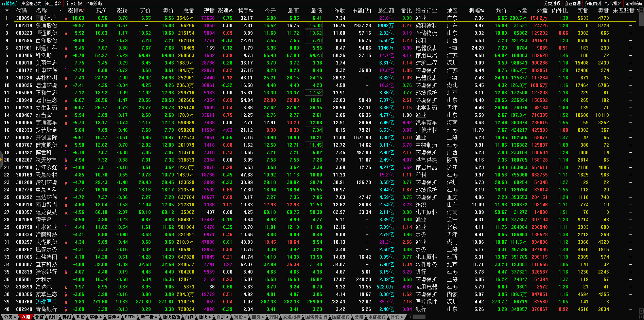Screen dimensions: 644x320
Task: Click the question mark icon at header right
Action: 638,11
